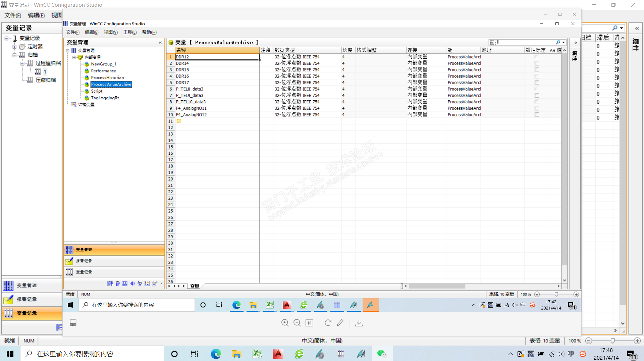Collapse 内部变量 node in inner tree

point(74,57)
